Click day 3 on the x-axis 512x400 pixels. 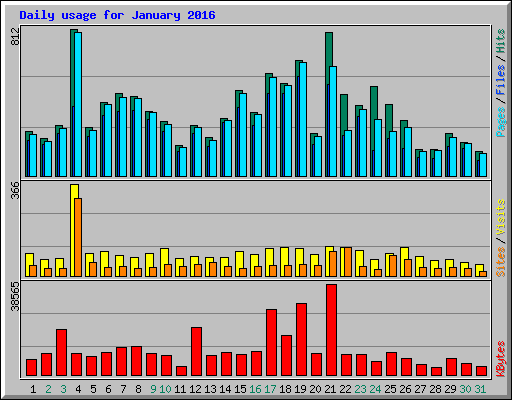click(63, 389)
